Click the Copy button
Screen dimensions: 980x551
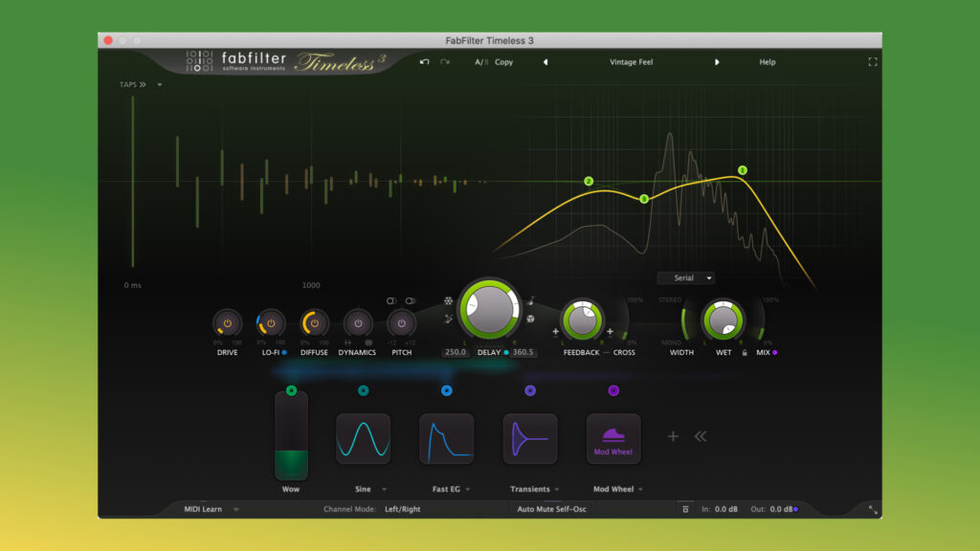[x=503, y=62]
